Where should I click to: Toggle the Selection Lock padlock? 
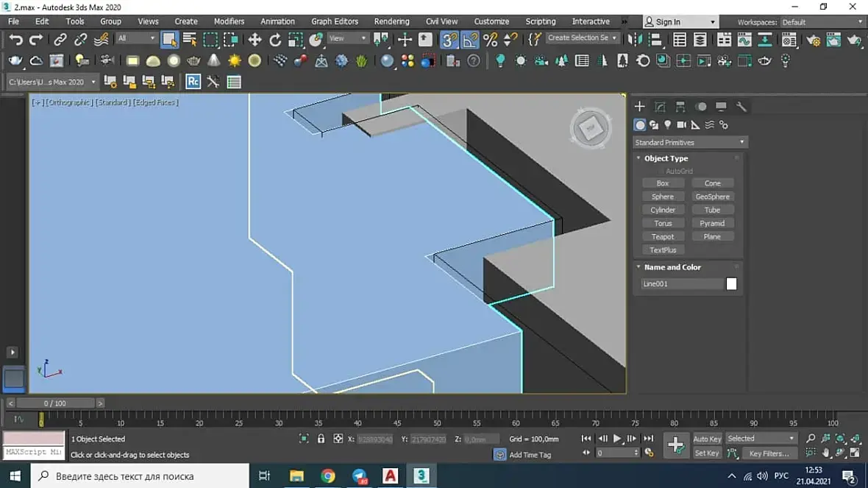[321, 439]
